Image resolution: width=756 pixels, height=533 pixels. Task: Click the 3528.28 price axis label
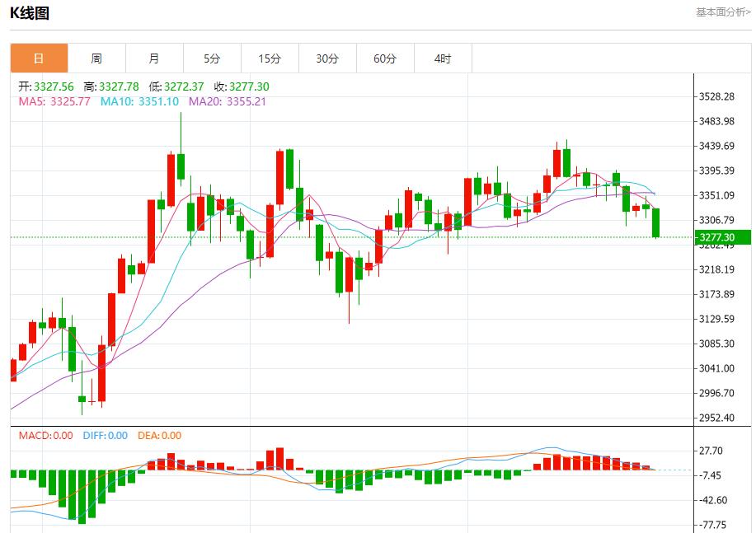(716, 96)
